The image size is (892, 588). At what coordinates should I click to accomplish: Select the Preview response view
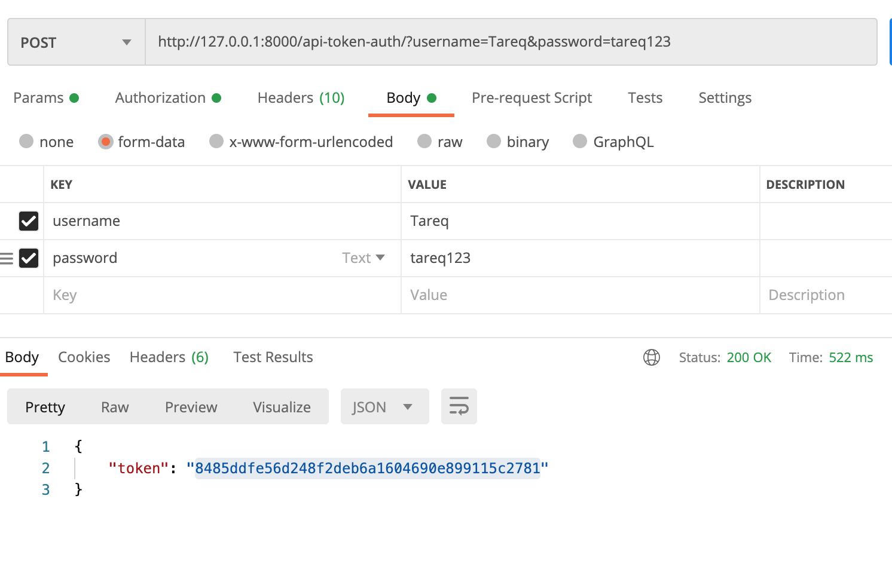tap(191, 407)
